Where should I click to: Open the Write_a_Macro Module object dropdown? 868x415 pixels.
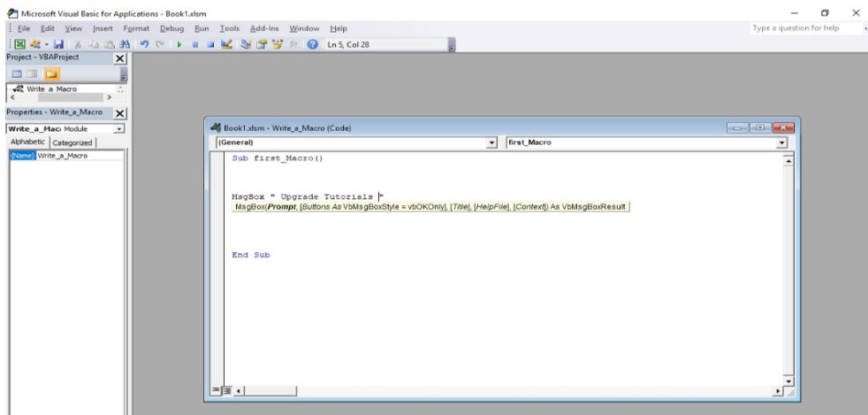pyautogui.click(x=119, y=128)
